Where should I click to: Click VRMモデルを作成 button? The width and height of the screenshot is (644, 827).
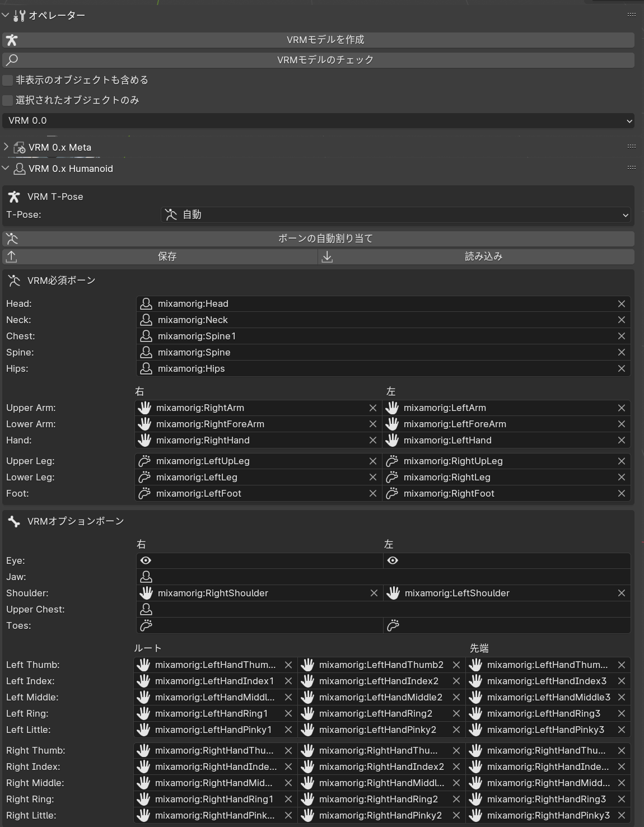[318, 40]
